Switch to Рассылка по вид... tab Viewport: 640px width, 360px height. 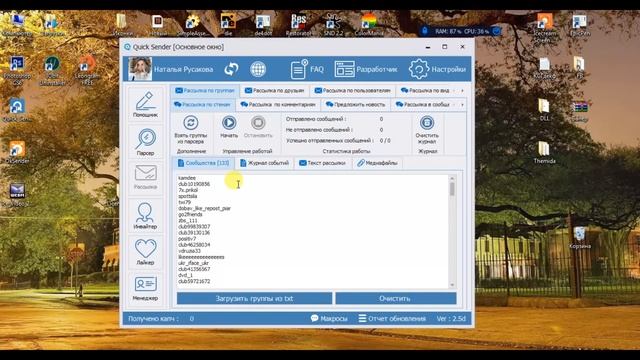425,91
